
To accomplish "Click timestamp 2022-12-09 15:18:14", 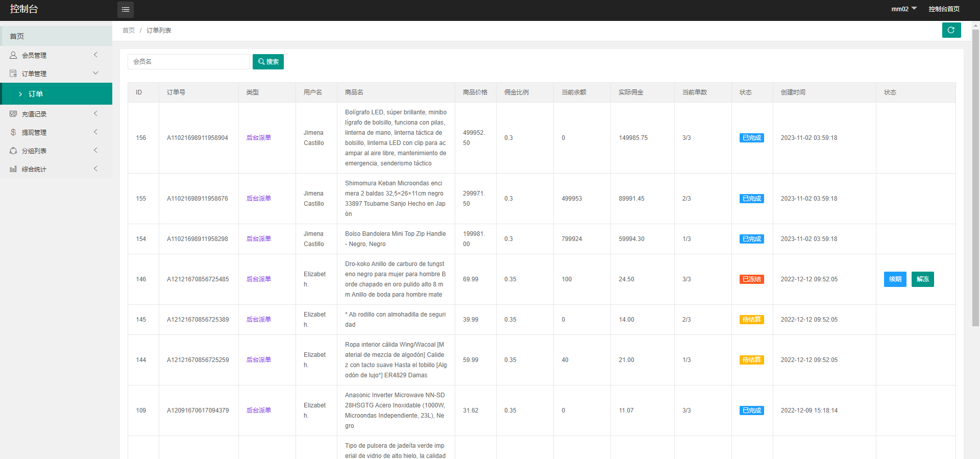I will (x=809, y=410).
